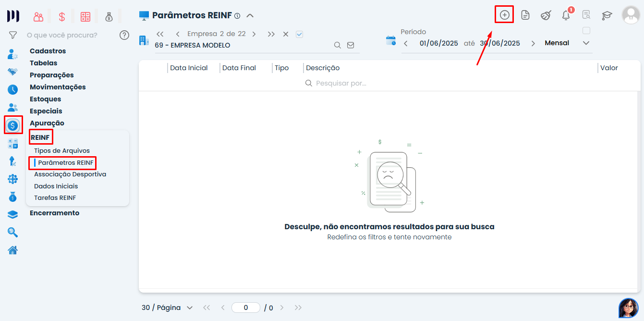Image resolution: width=644 pixels, height=321 pixels.
Task: Click the add new record plus icon
Action: pyautogui.click(x=504, y=15)
